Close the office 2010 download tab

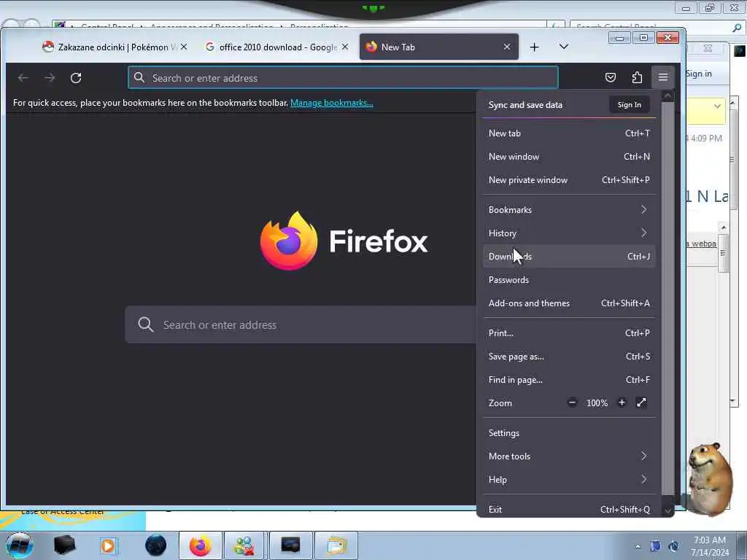coord(345,47)
